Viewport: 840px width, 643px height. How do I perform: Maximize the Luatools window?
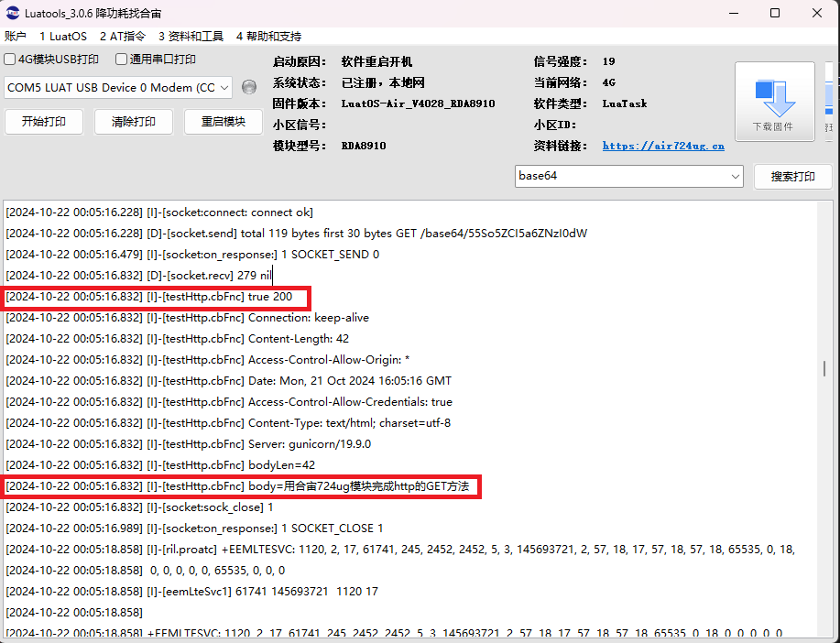775,13
